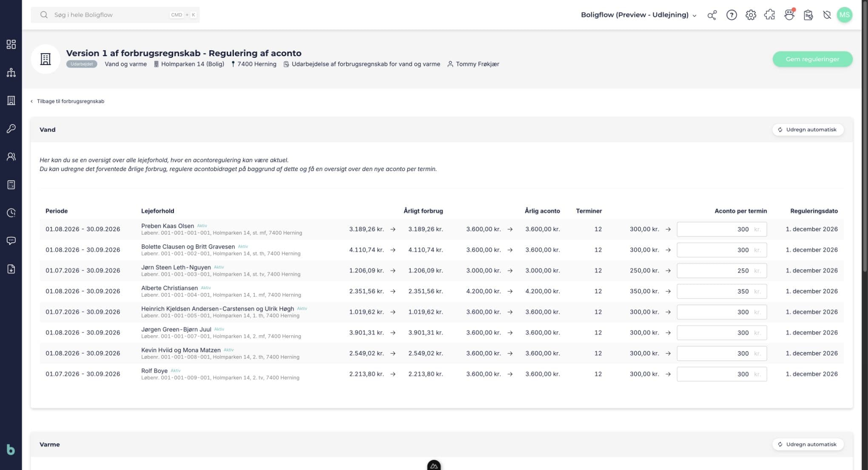
Task: Open the clock history icon in sidebar
Action: coord(11,213)
